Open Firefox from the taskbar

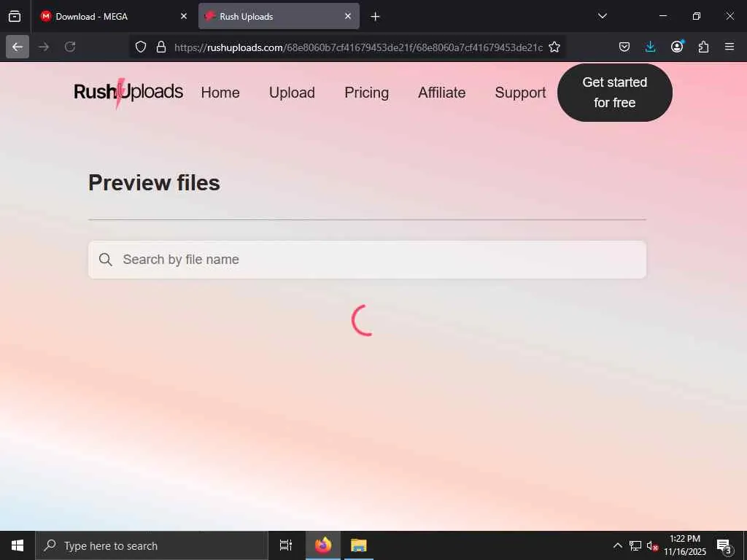point(323,545)
